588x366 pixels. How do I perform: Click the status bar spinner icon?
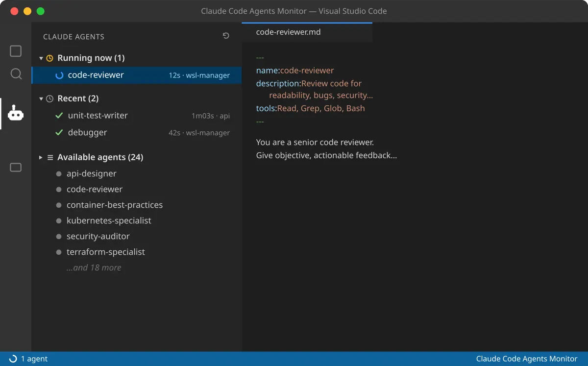tap(13, 359)
